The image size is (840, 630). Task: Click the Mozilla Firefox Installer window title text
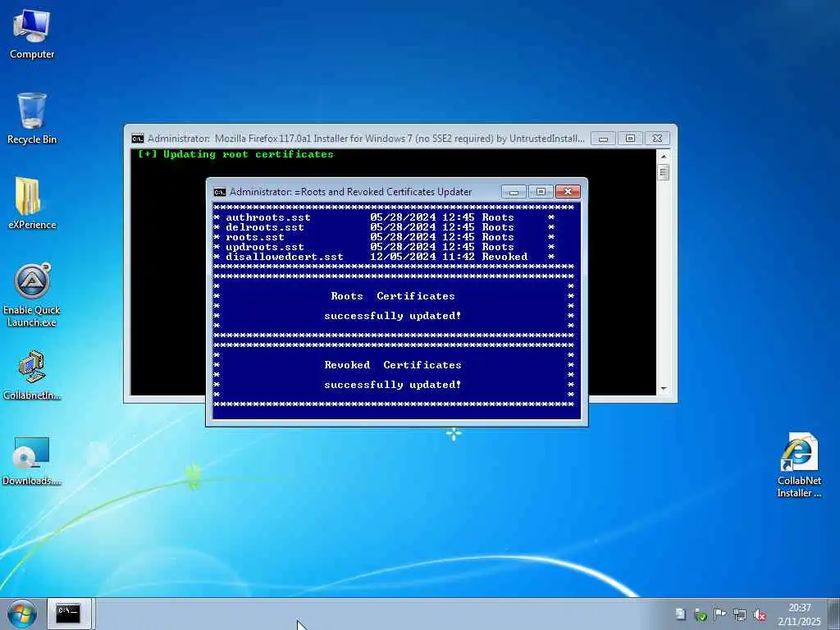pyautogui.click(x=366, y=139)
